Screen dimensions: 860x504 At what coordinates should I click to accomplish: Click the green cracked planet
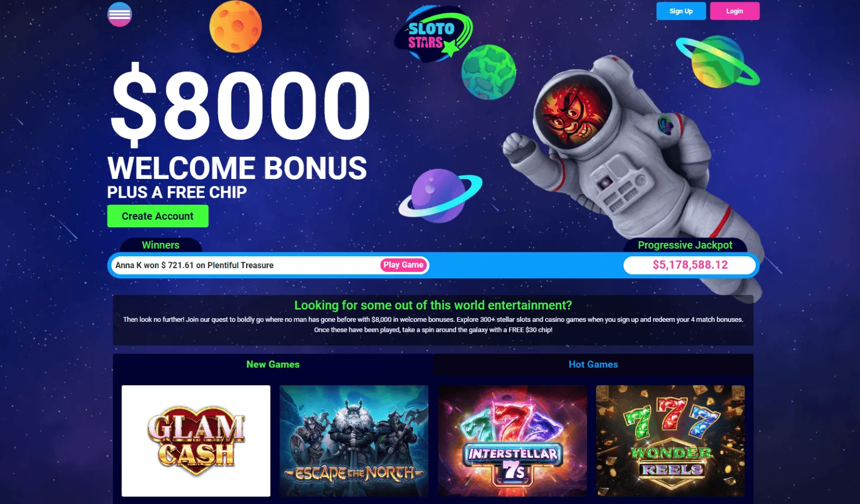[x=489, y=72]
